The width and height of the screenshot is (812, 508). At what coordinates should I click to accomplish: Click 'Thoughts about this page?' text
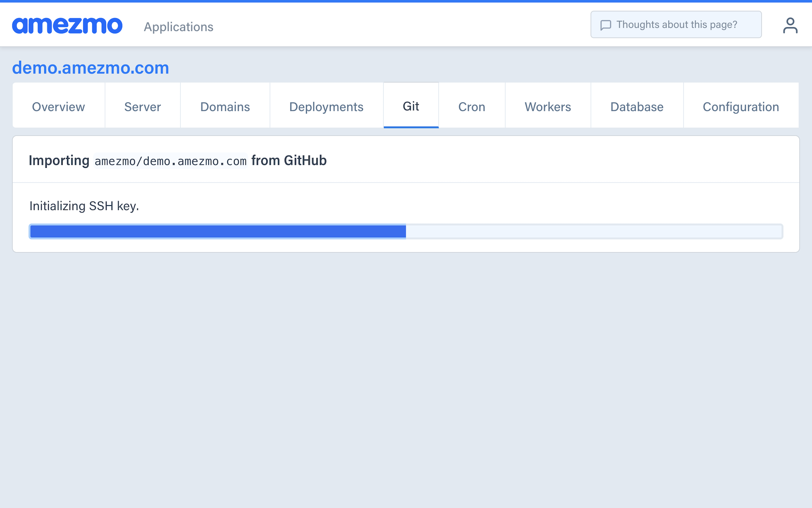676,25
